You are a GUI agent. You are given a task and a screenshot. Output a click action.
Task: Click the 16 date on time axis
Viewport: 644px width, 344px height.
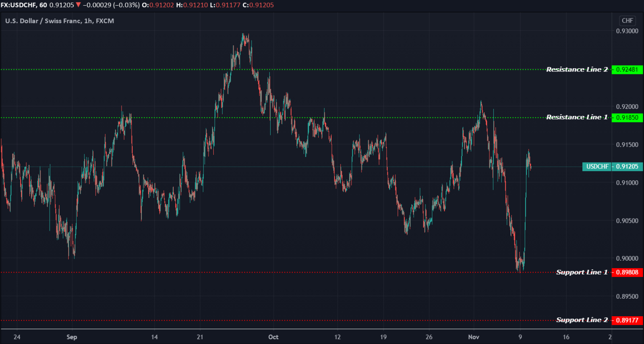(x=566, y=337)
